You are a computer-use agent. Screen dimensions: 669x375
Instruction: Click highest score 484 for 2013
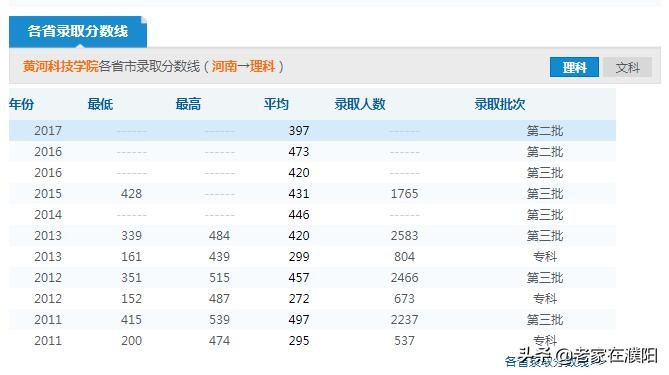click(219, 235)
